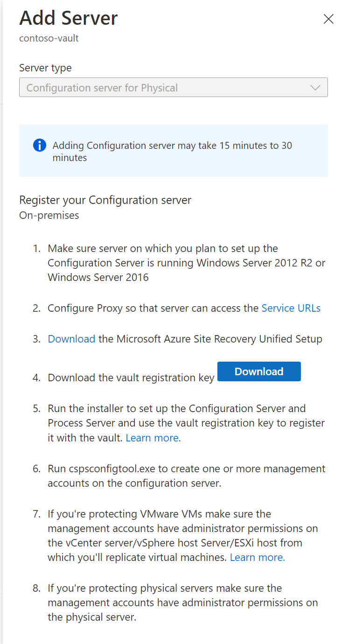Click the Download button for the vault registration key
This screenshot has width=341, height=644.
259,371
